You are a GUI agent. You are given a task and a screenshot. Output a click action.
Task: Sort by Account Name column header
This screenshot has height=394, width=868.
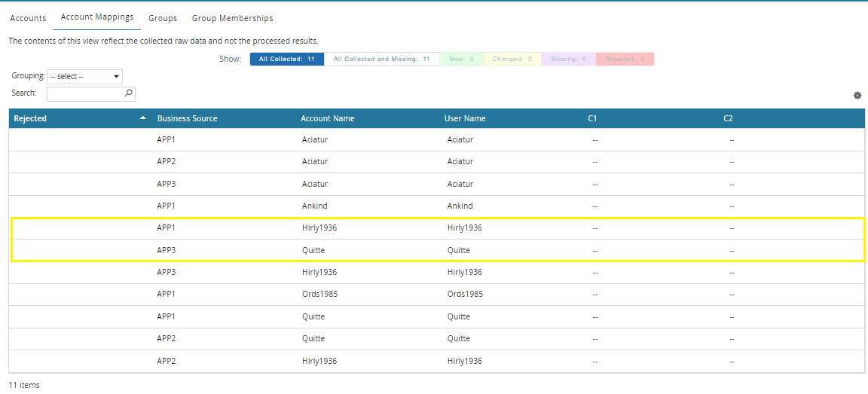click(x=327, y=118)
